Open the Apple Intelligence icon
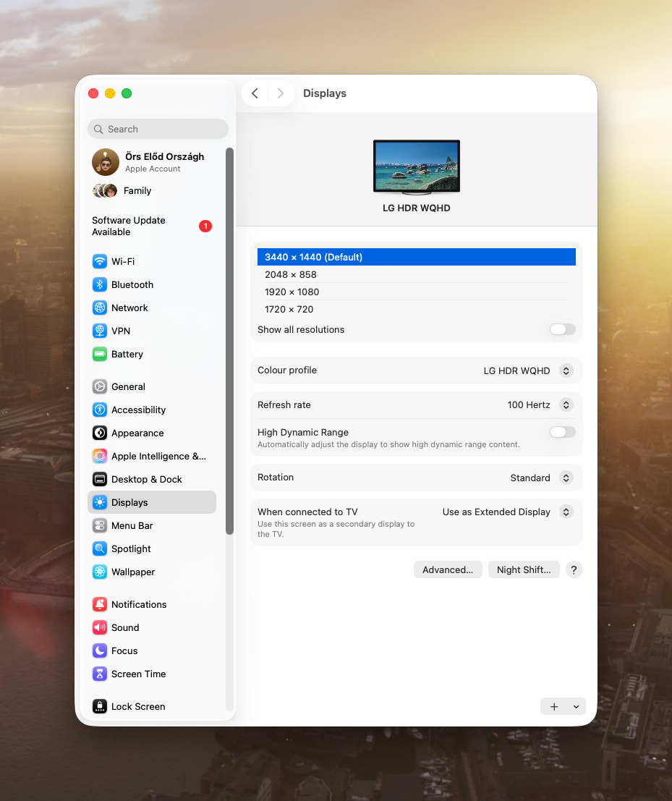 [x=100, y=456]
